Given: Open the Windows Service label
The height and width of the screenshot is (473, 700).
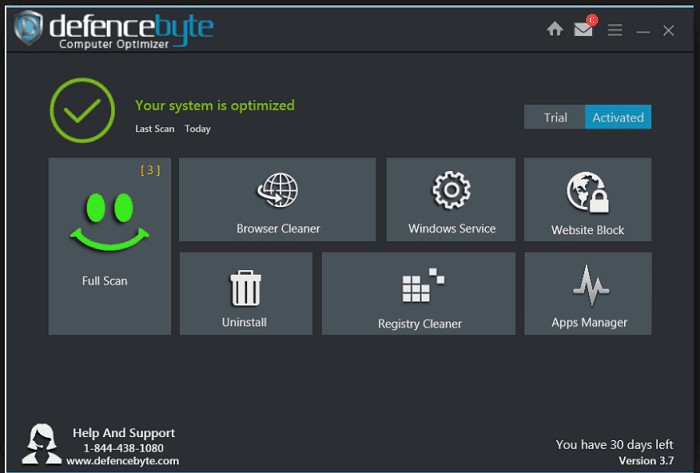Looking at the screenshot, I should [452, 228].
